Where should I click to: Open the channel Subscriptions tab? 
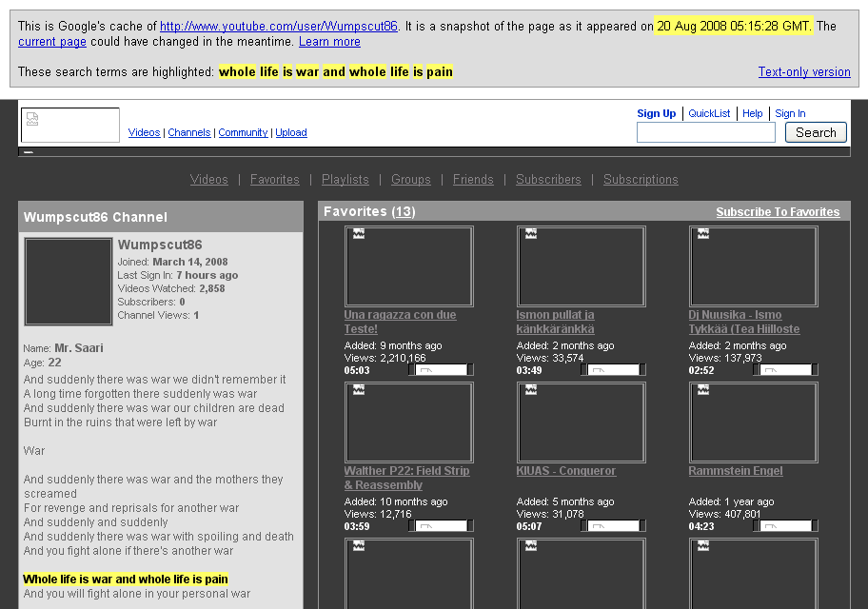tap(641, 180)
